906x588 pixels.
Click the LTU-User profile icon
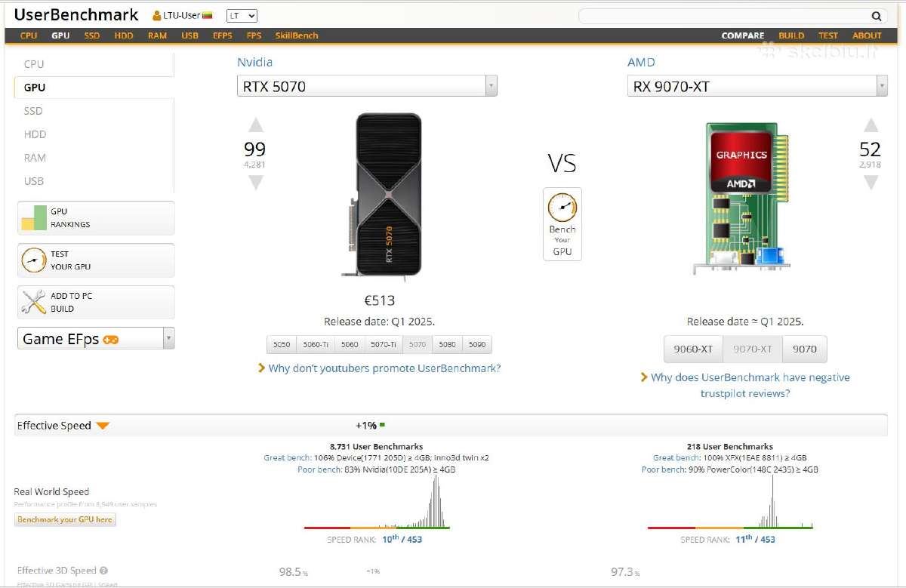(157, 16)
